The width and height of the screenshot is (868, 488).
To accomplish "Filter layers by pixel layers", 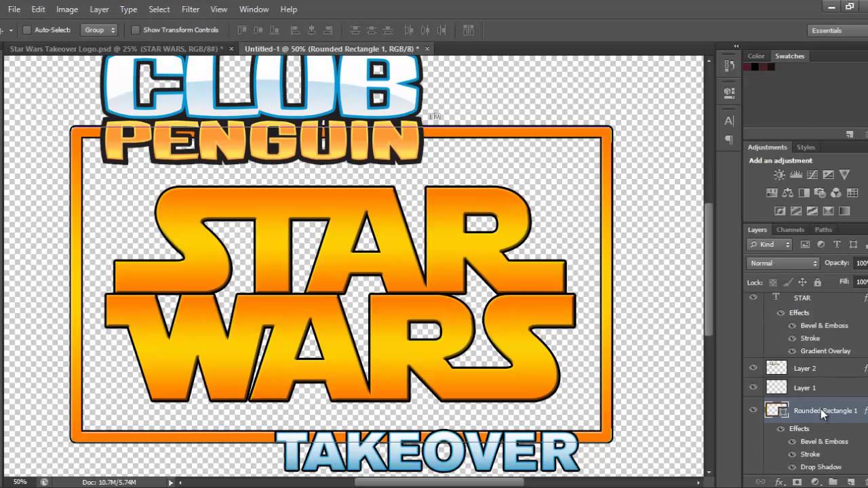I will [805, 245].
